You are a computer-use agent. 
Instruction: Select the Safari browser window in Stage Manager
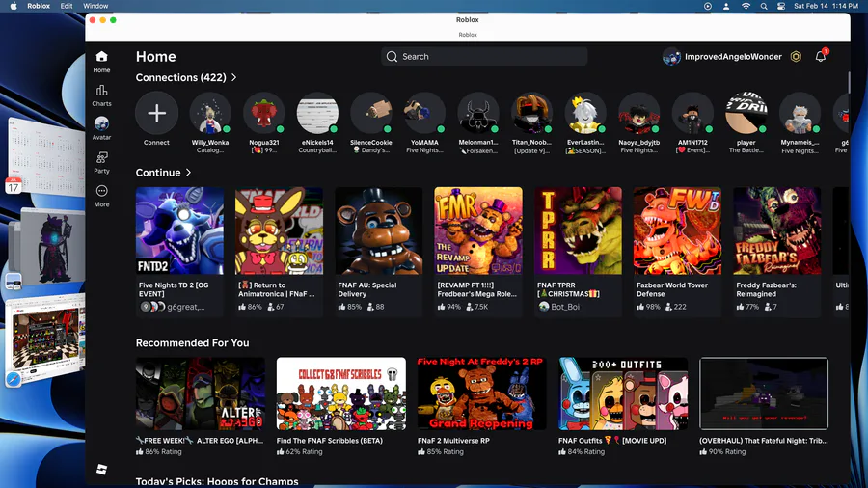pos(46,340)
